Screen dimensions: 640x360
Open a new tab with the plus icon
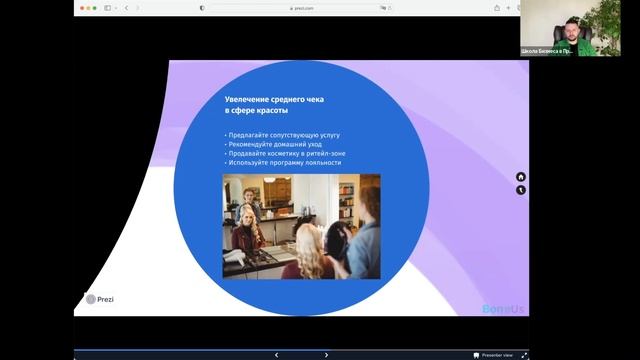(508, 8)
